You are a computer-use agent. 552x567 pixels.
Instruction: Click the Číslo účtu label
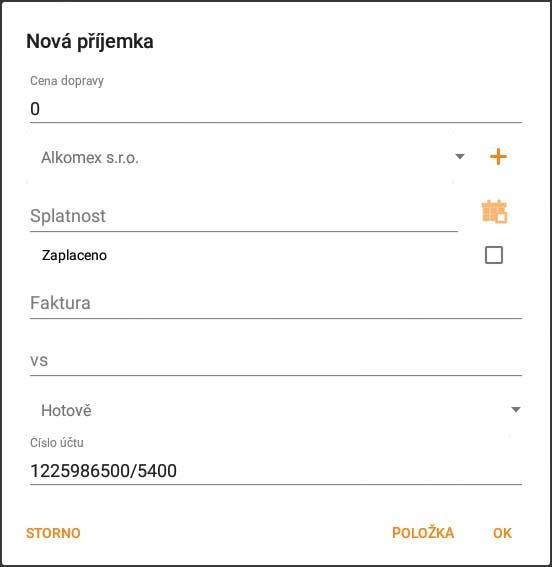click(57, 443)
